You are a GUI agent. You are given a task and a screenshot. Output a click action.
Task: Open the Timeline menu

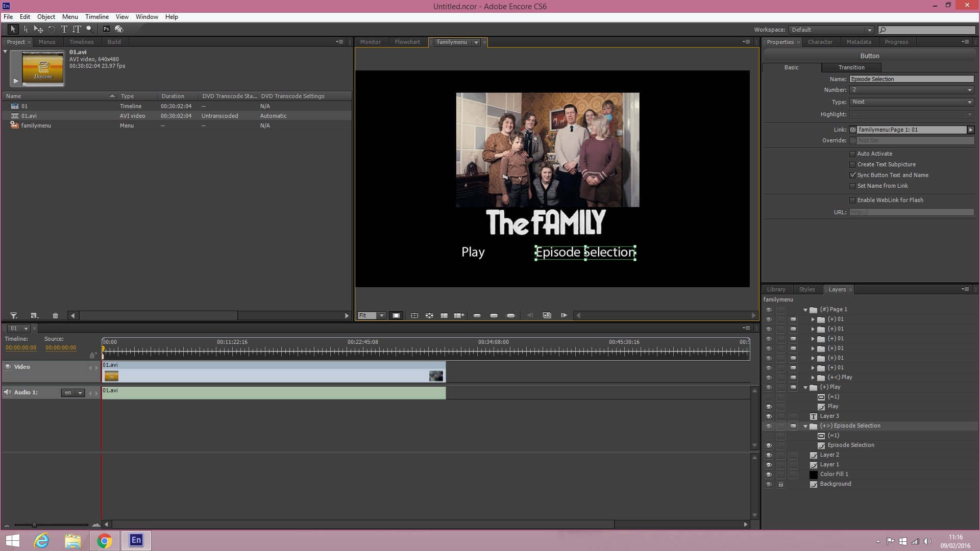tap(96, 17)
